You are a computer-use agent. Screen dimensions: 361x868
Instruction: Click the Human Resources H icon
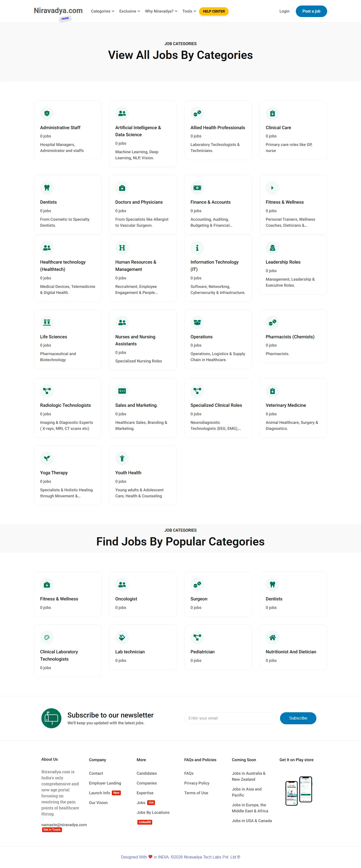point(122,248)
